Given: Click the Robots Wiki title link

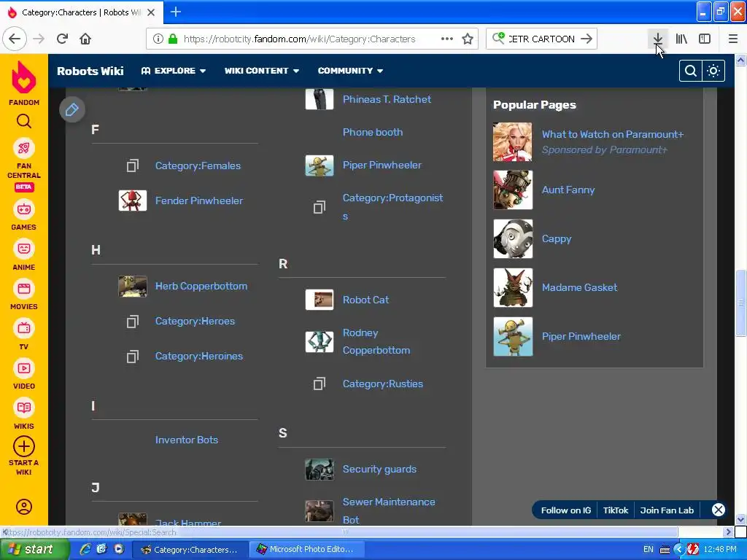Looking at the screenshot, I should coord(90,71).
